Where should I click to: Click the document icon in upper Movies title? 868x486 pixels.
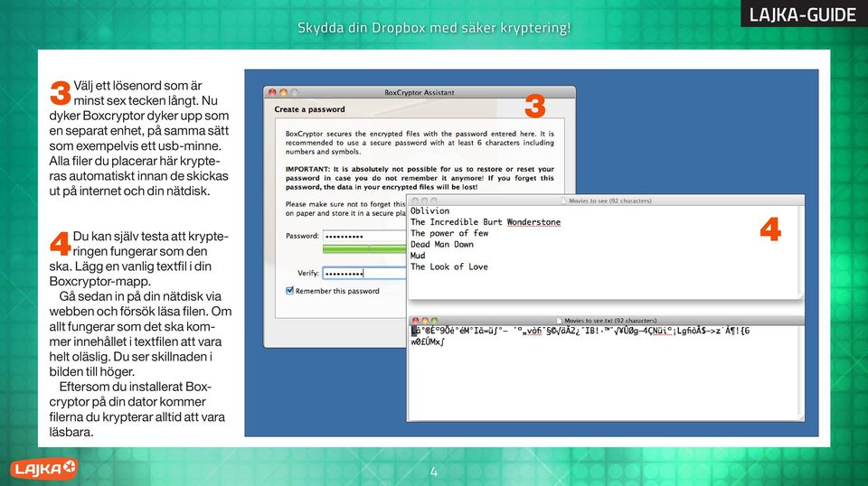pos(563,201)
